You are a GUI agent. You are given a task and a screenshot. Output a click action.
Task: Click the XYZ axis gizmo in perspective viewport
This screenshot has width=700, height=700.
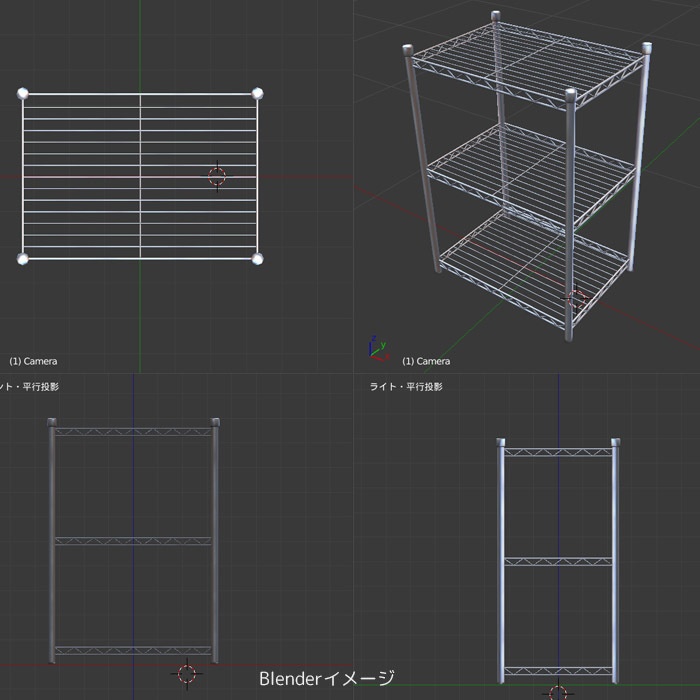click(379, 349)
